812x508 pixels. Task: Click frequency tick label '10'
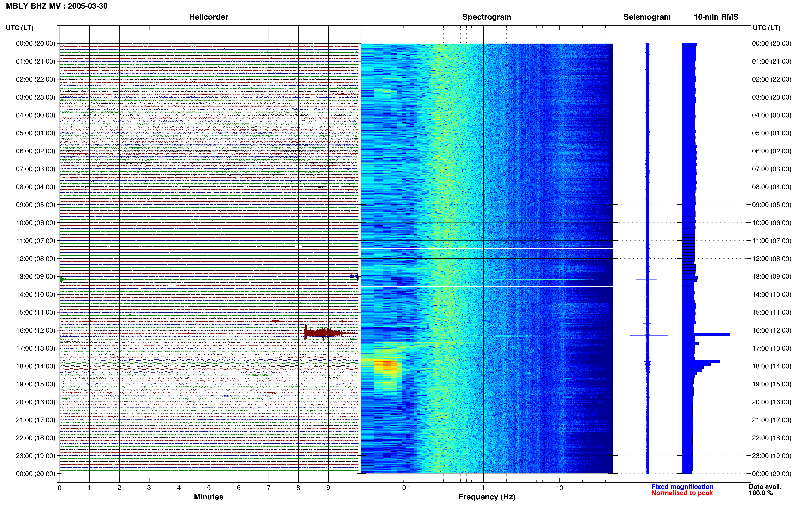559,488
